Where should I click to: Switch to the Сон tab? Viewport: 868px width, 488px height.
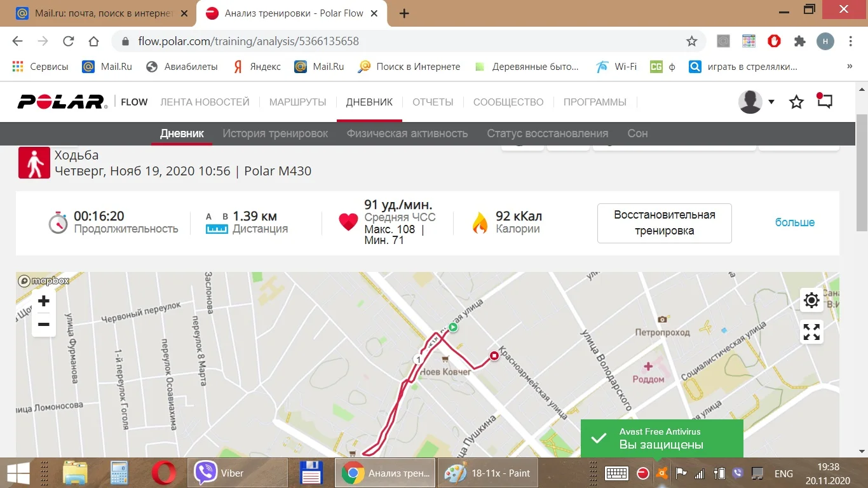tap(637, 133)
